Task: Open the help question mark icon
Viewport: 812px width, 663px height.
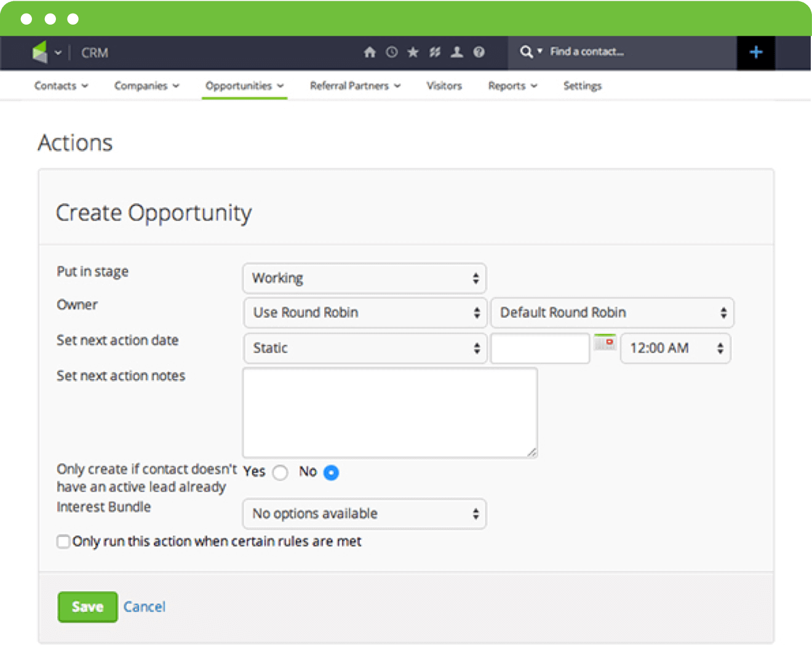Action: point(479,52)
